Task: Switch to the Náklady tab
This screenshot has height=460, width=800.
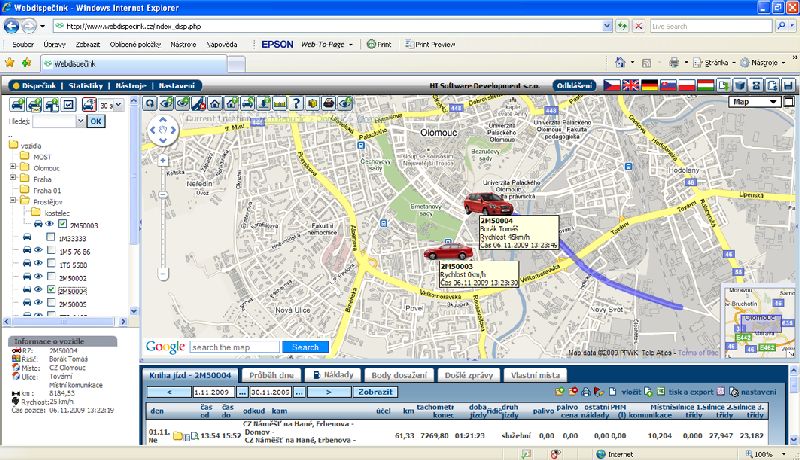Action: (333, 375)
